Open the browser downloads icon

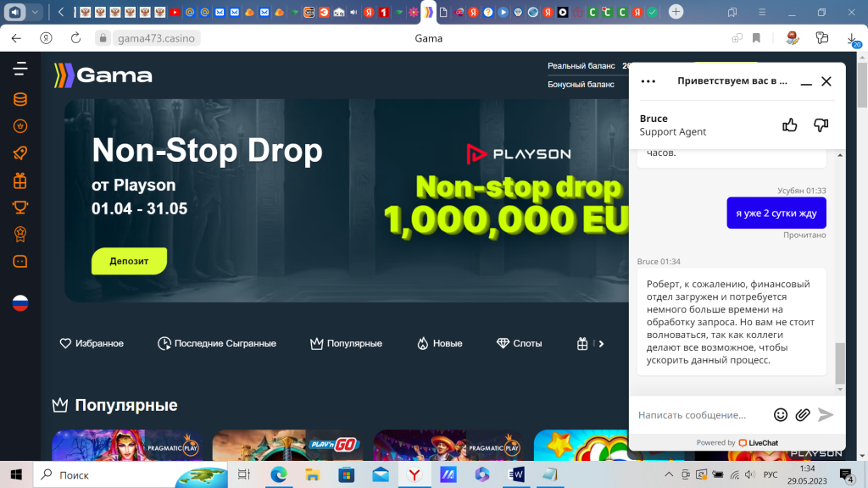point(853,39)
